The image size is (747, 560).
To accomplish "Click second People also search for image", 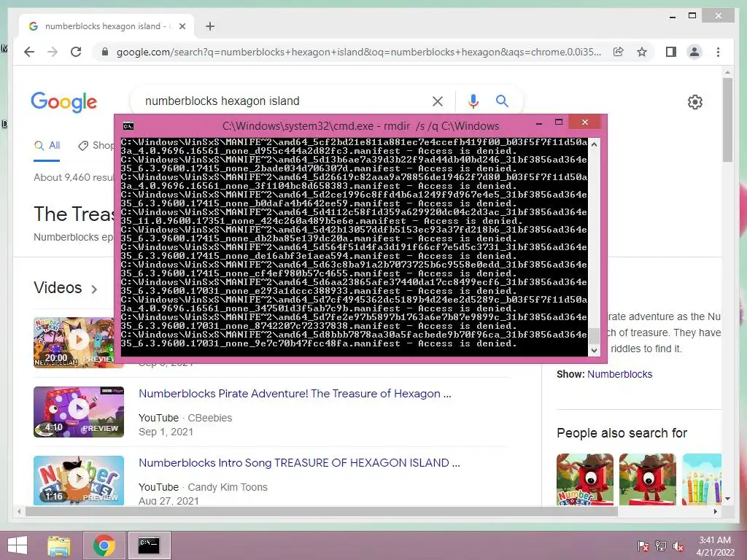I will tap(648, 479).
